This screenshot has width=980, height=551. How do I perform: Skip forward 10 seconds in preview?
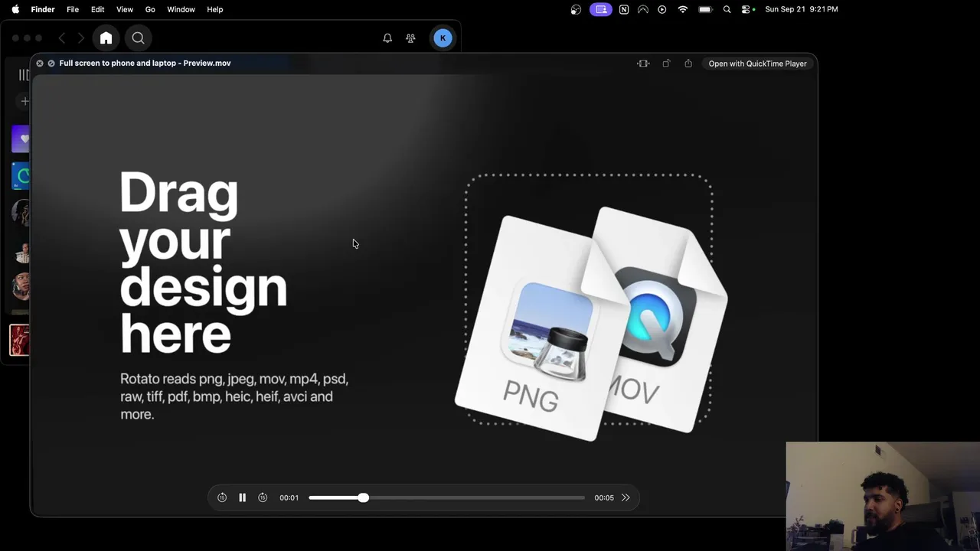coord(263,497)
